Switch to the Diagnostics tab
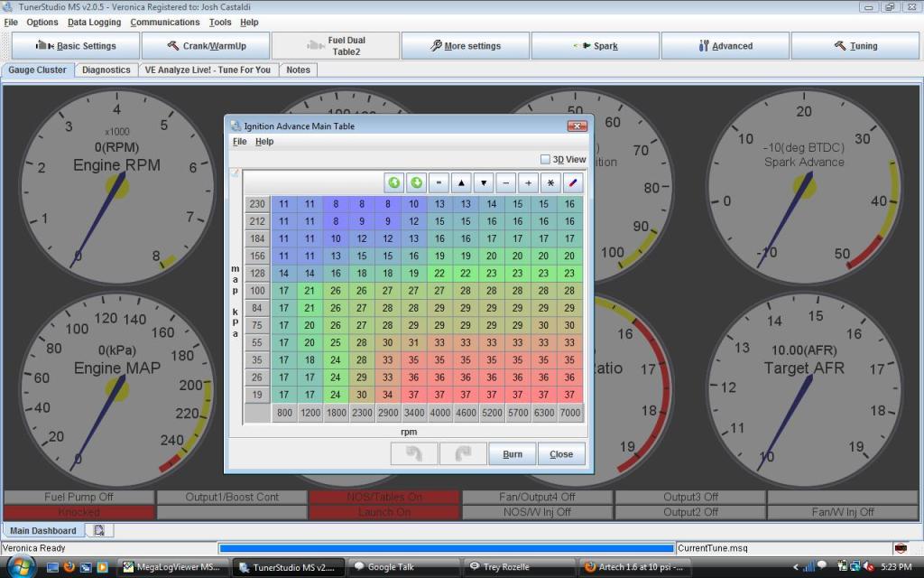The height and width of the screenshot is (578, 924). coord(106,70)
